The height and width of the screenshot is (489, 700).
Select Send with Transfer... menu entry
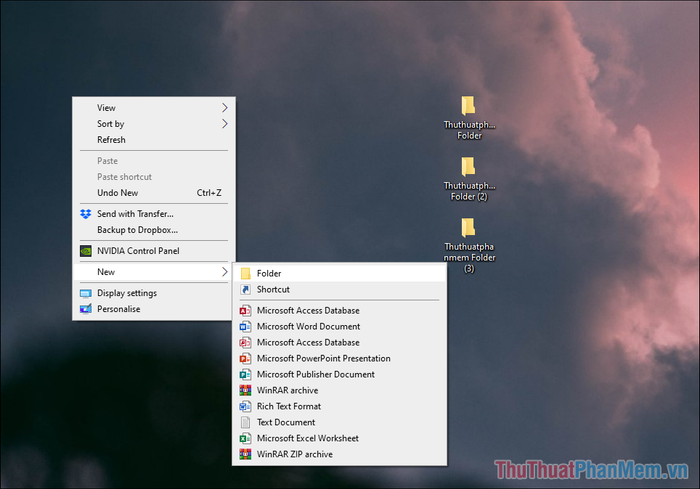(154, 214)
